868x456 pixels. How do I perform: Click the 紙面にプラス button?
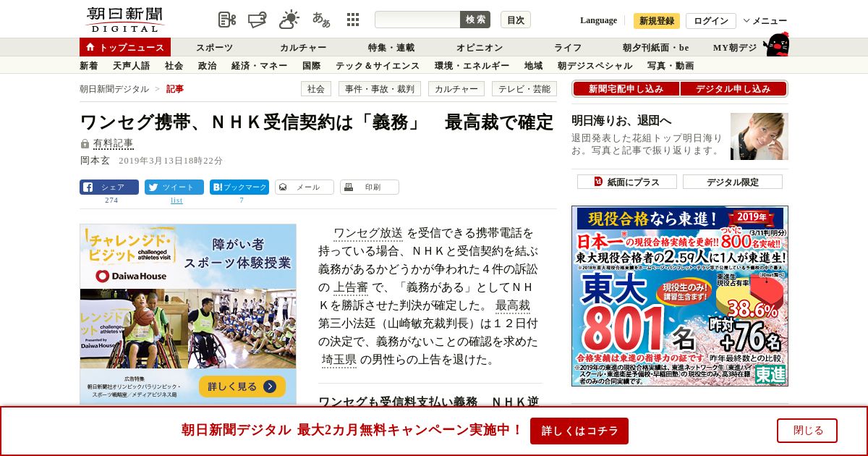(627, 182)
